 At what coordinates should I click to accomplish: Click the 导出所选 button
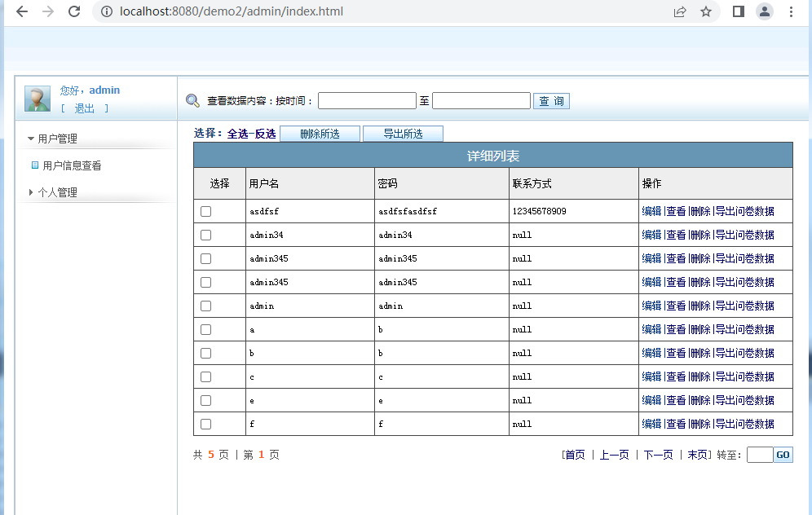(x=403, y=134)
